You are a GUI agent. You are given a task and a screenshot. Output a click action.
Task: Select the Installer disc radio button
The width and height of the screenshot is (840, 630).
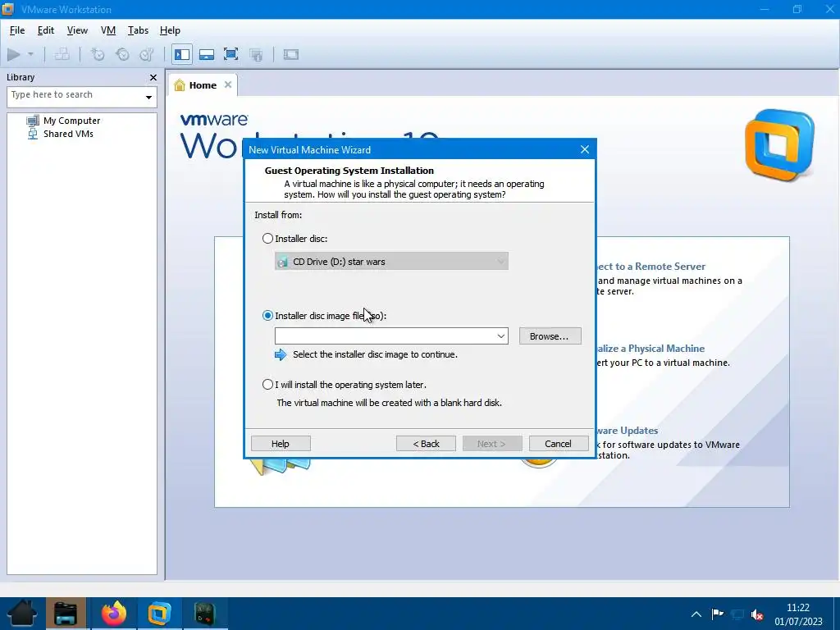[267, 239]
